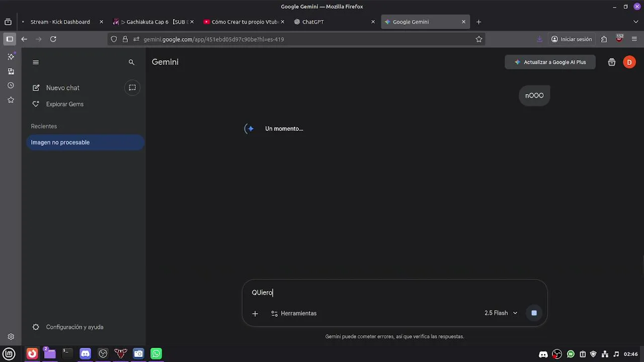Screen dimensions: 644x362
Task: Click the plus icon to add files
Action: (x=255, y=313)
